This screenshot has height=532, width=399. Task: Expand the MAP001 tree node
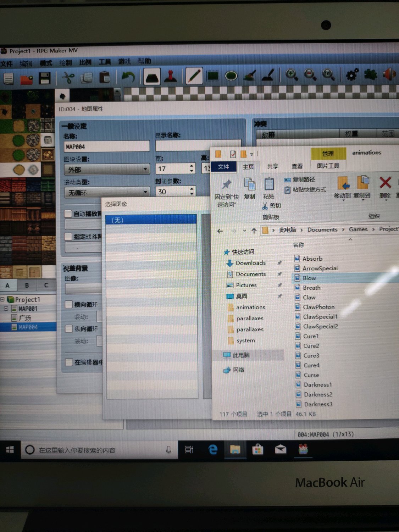click(x=6, y=309)
